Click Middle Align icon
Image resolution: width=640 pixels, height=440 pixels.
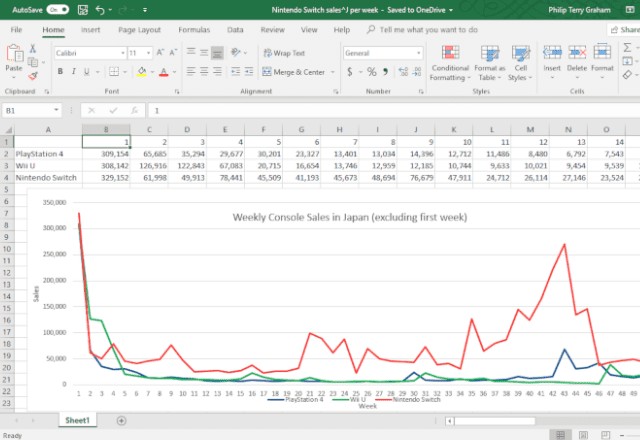click(x=204, y=52)
